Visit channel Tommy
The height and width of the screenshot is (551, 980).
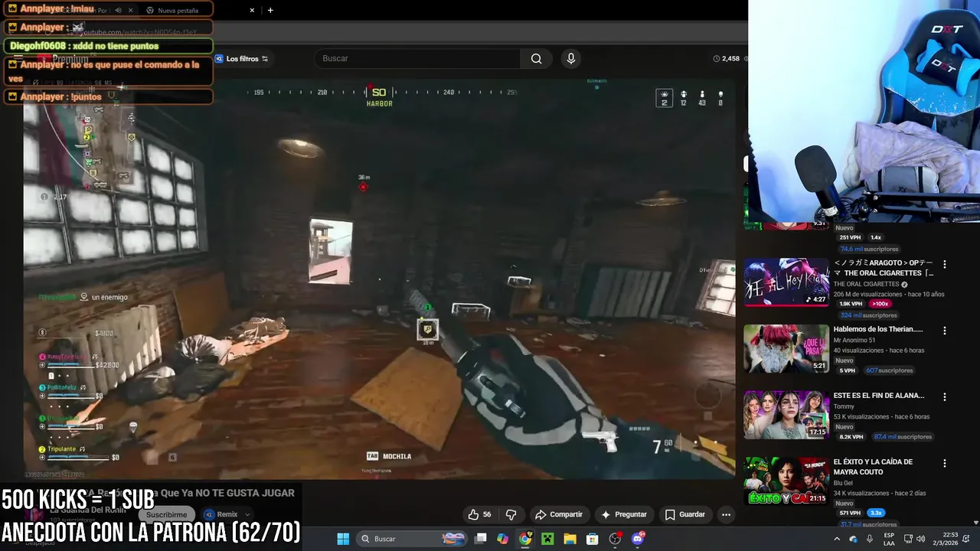click(x=844, y=406)
